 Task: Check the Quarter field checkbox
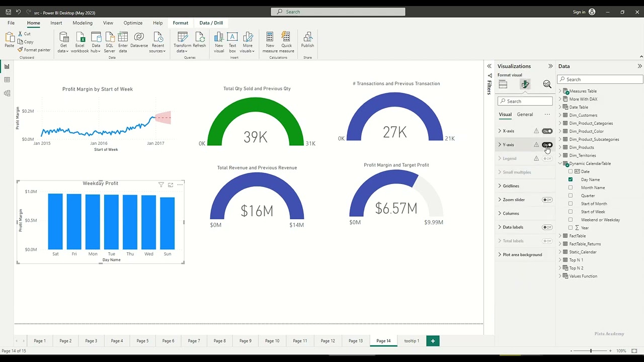point(571,196)
